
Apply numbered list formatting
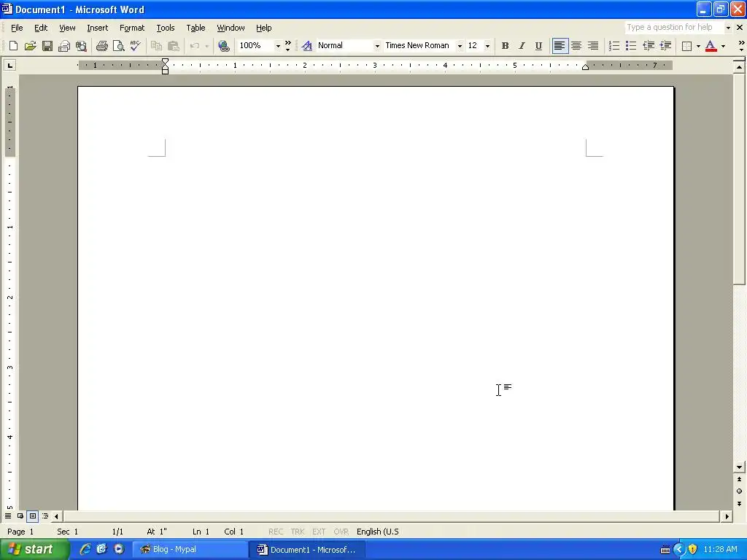pyautogui.click(x=614, y=46)
